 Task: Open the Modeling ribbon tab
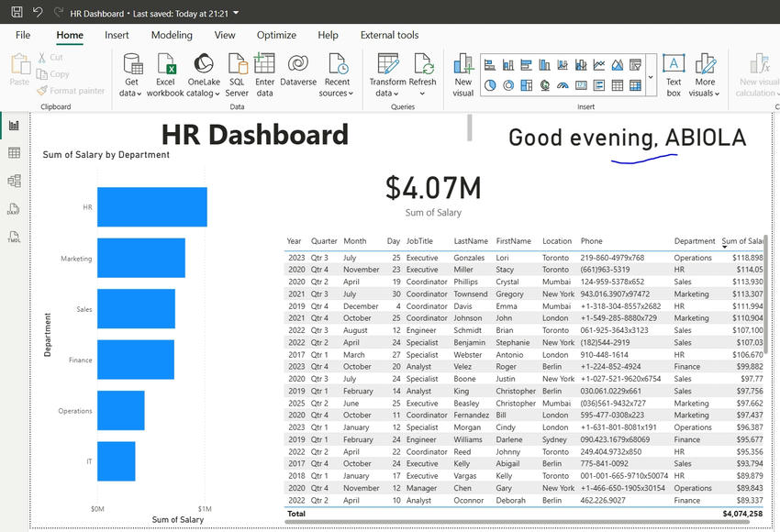pos(172,35)
